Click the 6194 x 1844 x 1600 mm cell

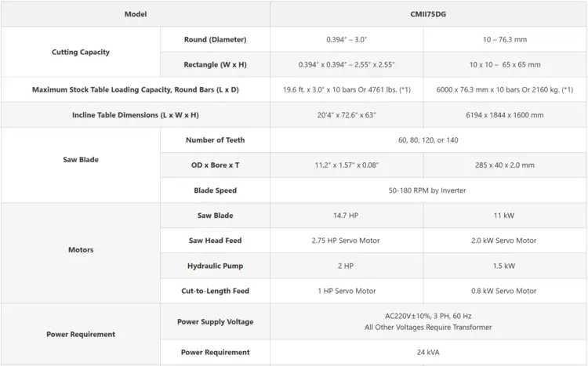click(504, 115)
